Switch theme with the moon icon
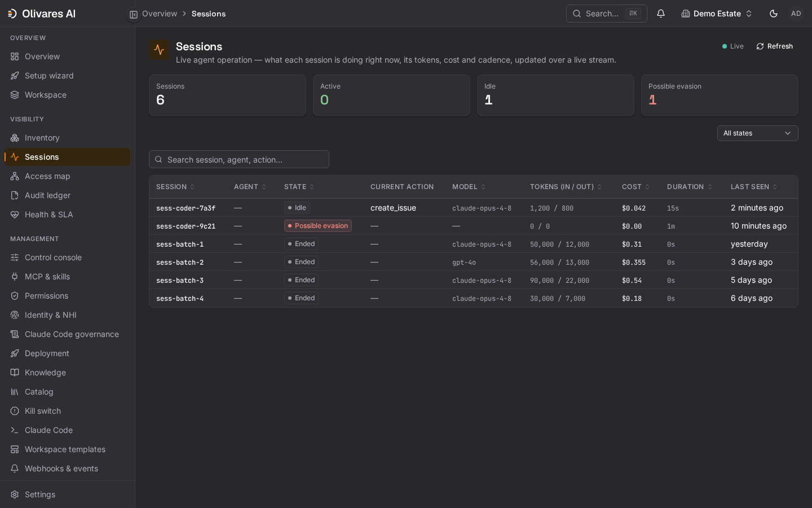The image size is (812, 508). coord(774,14)
